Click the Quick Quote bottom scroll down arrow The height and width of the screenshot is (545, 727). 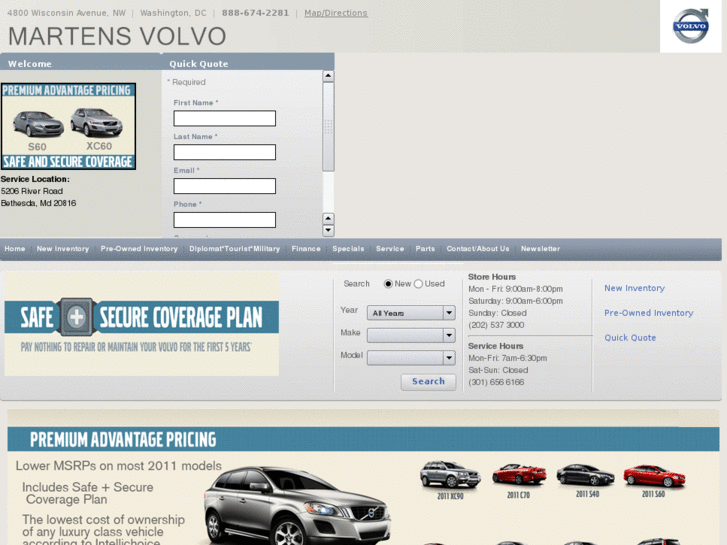coord(328,231)
